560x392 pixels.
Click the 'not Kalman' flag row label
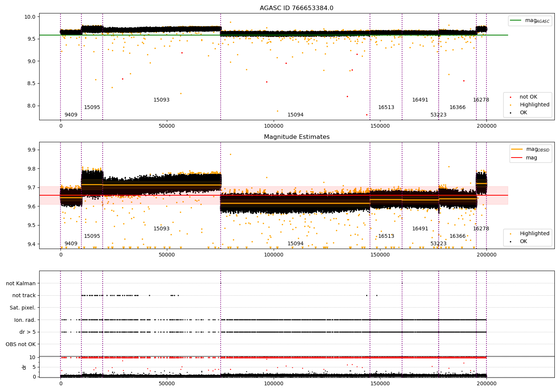point(21,284)
